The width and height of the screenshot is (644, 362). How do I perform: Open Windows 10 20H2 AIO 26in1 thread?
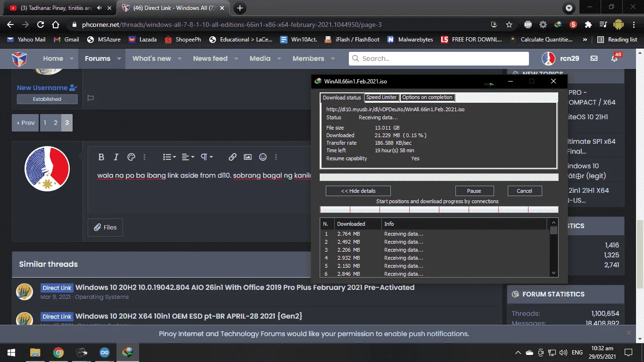pyautogui.click(x=245, y=288)
